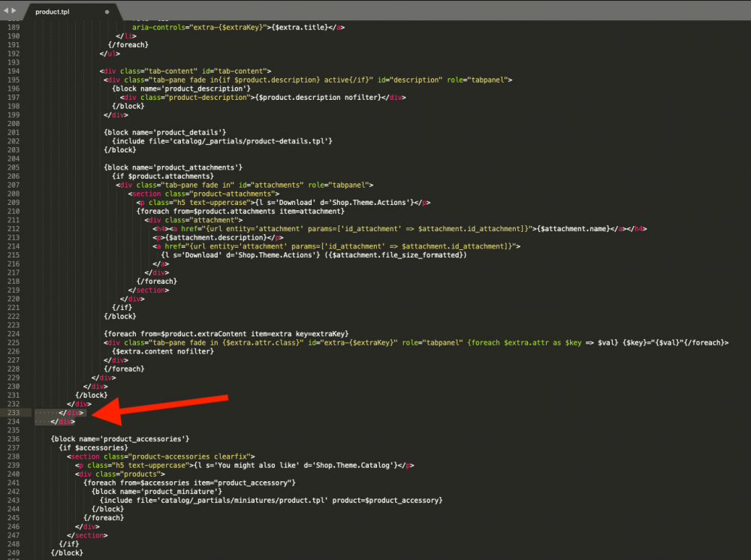Click the next tab arrow
Screen dimensions: 751x560
14,10
